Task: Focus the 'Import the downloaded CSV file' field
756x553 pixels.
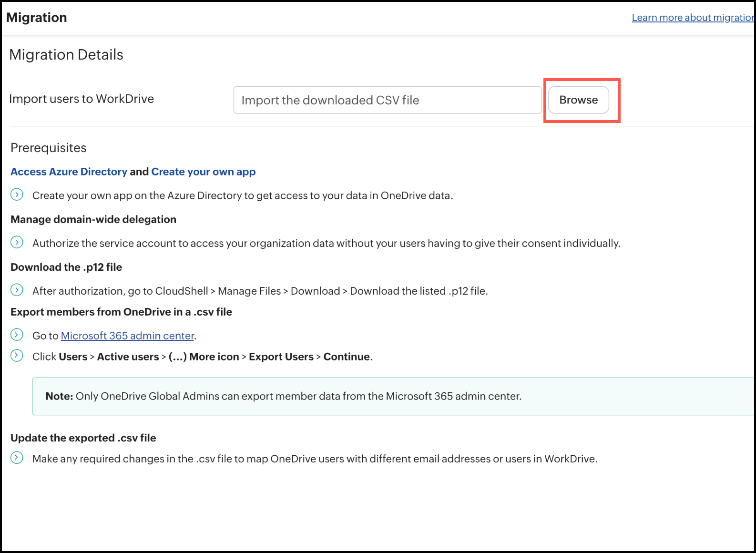Action: tap(387, 100)
